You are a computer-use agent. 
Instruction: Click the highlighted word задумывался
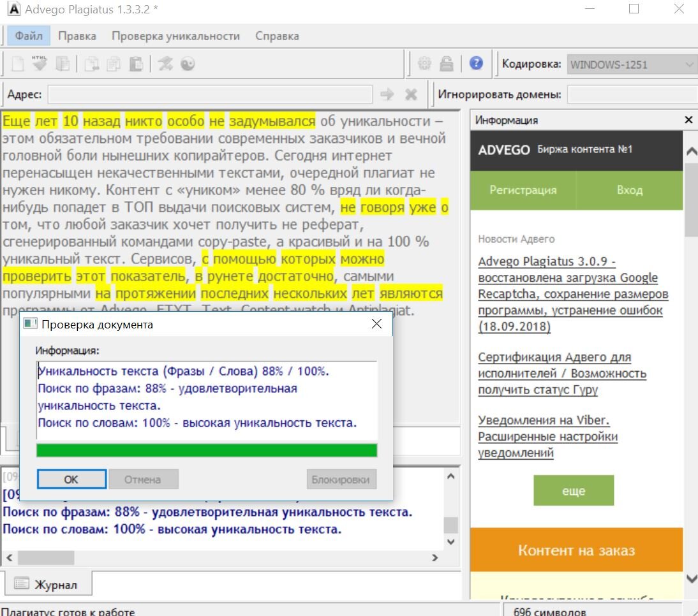[x=272, y=121]
